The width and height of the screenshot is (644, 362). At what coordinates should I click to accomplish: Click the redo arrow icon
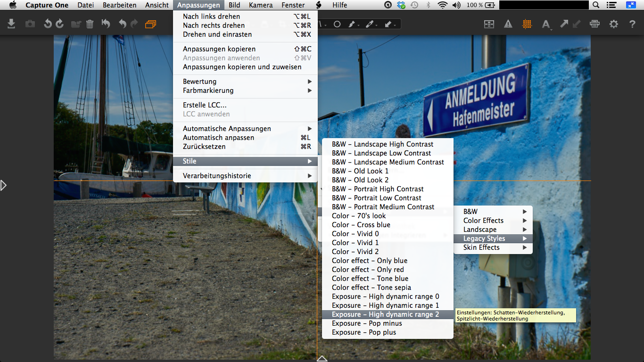[x=134, y=24]
